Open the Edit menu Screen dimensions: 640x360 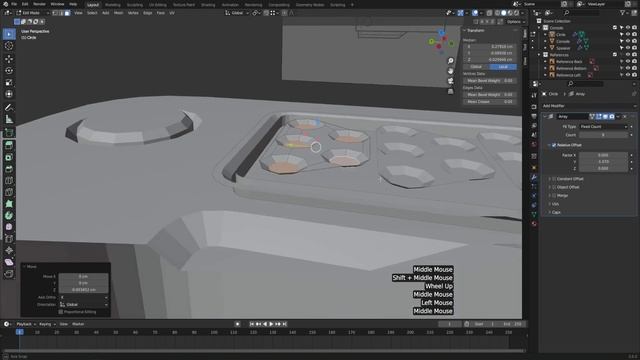pos(25,4)
